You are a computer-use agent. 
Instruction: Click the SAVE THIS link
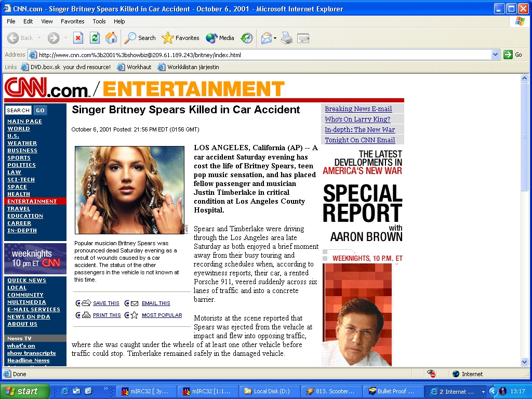click(x=106, y=303)
